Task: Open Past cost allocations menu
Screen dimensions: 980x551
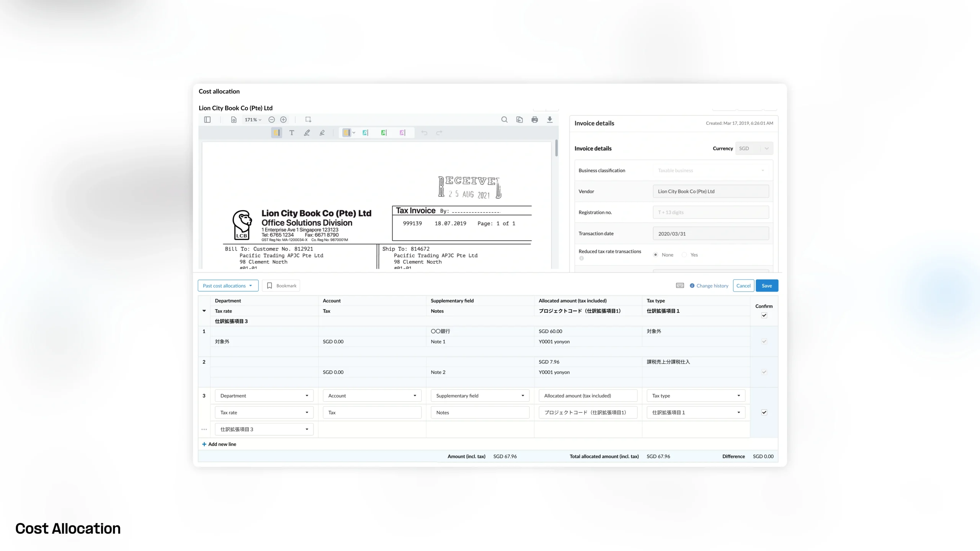Action: (228, 285)
